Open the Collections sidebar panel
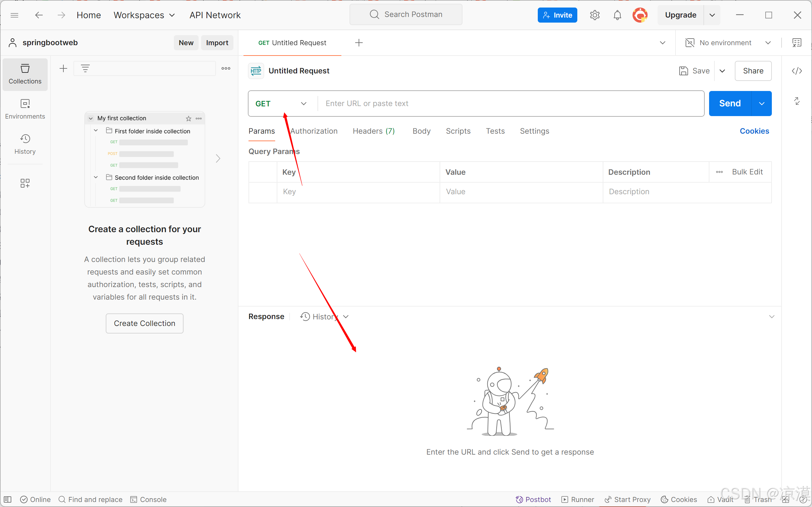Image resolution: width=812 pixels, height=507 pixels. coord(25,74)
